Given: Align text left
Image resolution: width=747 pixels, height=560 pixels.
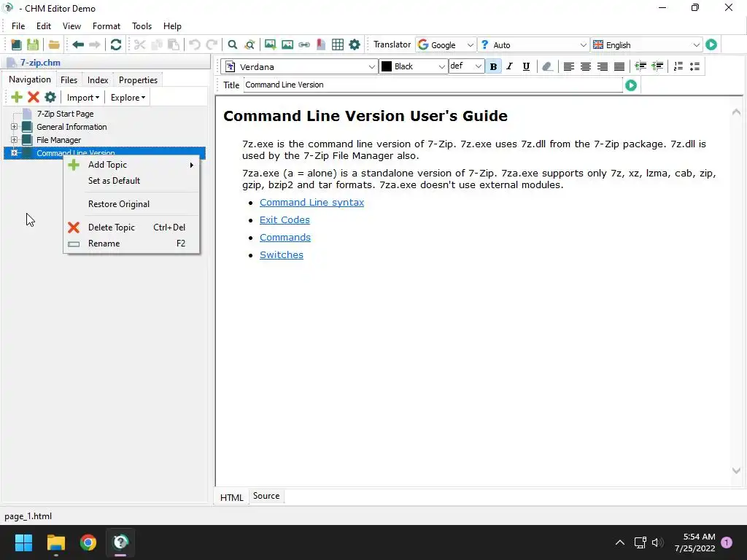Looking at the screenshot, I should click(568, 66).
